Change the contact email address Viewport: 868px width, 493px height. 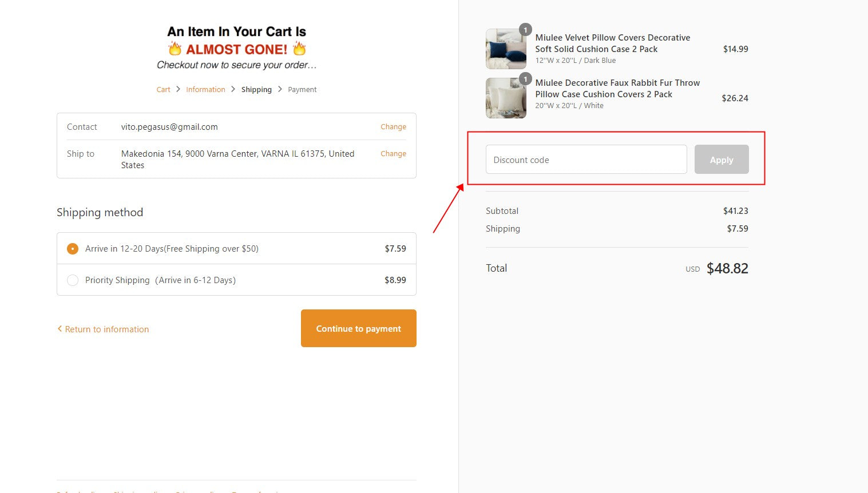[x=393, y=127]
